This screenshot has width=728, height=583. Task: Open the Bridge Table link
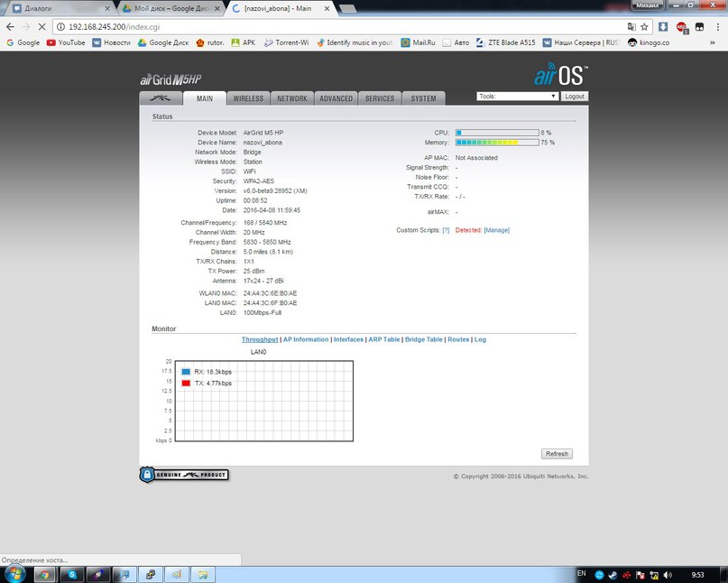423,339
